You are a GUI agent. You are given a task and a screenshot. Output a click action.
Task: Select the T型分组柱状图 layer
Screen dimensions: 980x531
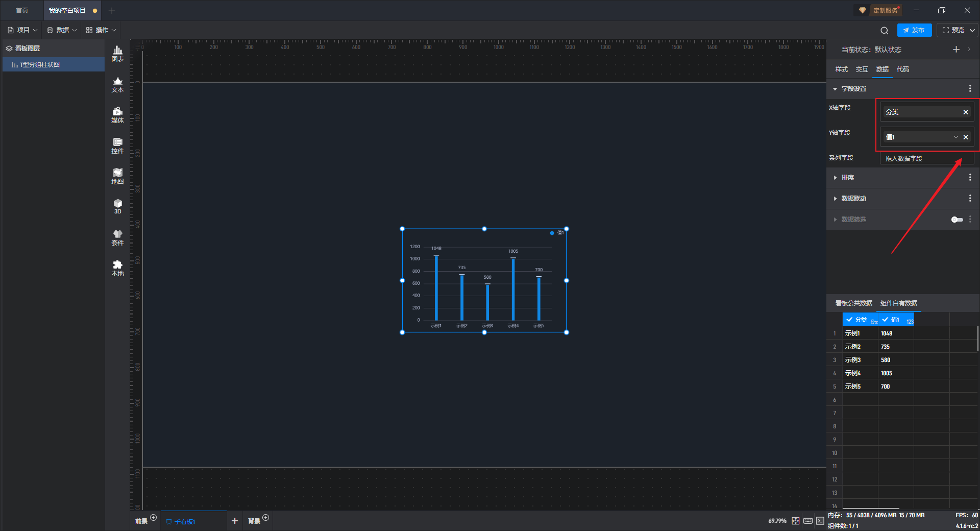click(53, 65)
